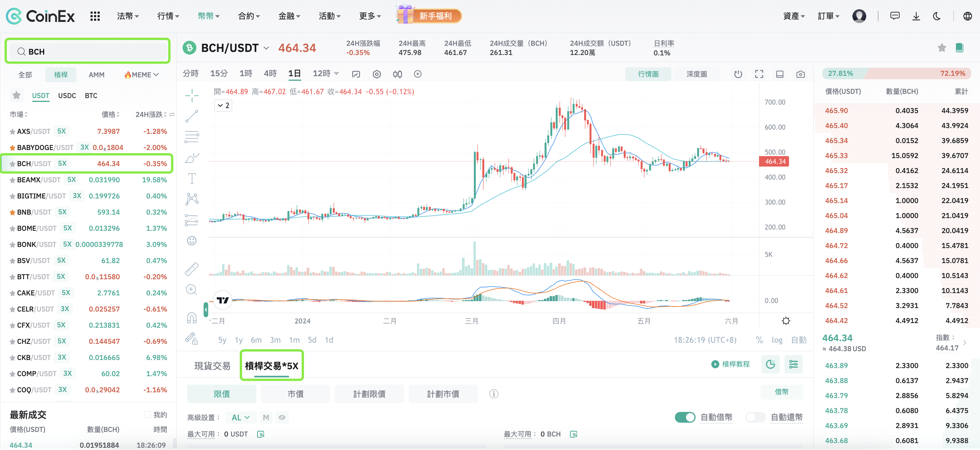The image size is (980, 450).
Task: Open chart settings hexagon icon
Action: [377, 74]
